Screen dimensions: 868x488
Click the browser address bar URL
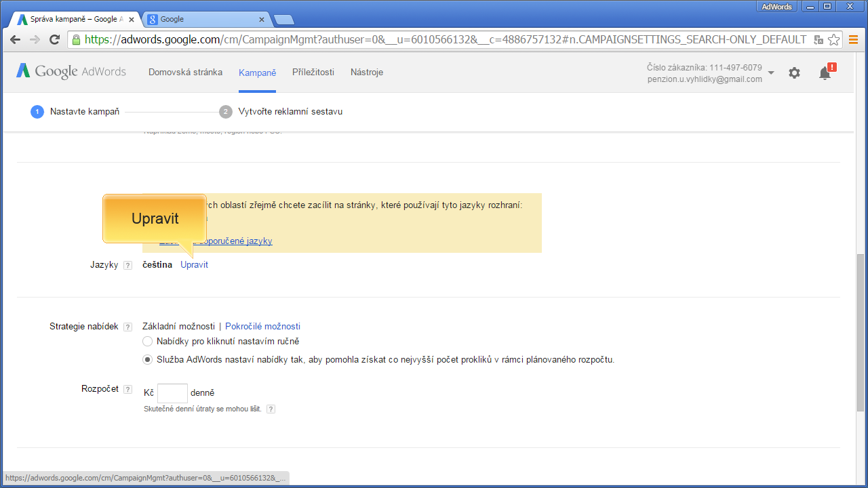tap(446, 39)
